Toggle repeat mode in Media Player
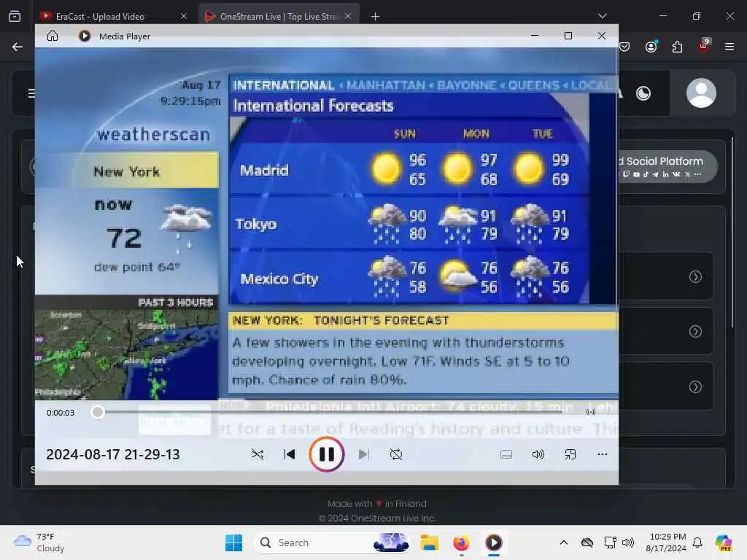This screenshot has width=747, height=560. [396, 454]
